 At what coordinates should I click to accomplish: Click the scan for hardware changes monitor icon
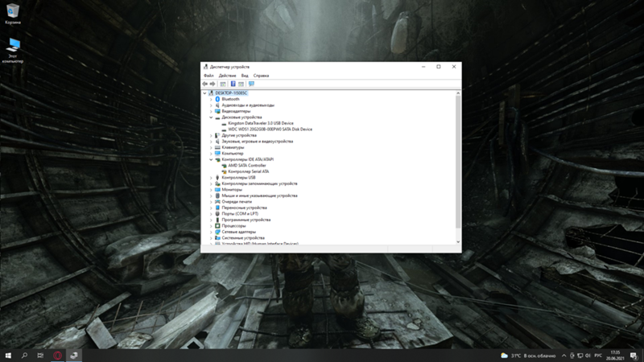[251, 84]
